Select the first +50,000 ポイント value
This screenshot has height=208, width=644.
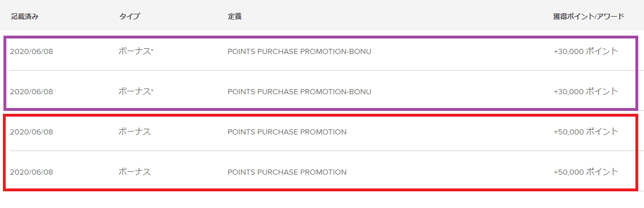(x=586, y=132)
